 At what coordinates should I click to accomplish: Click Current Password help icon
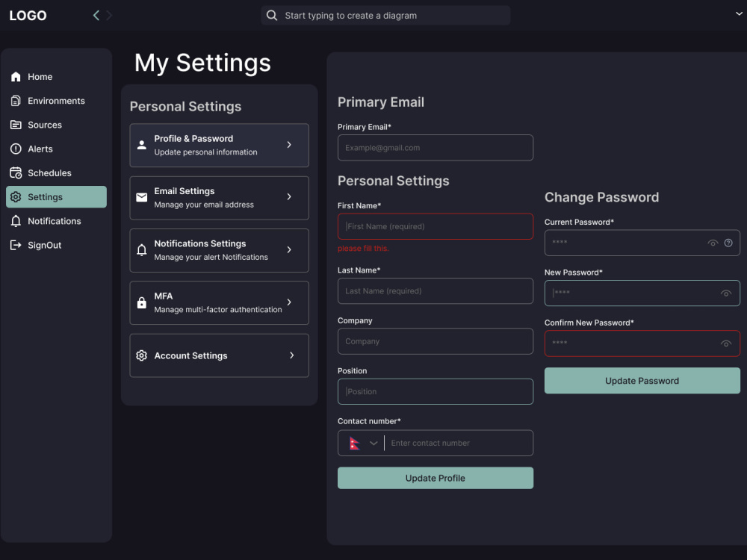(728, 243)
